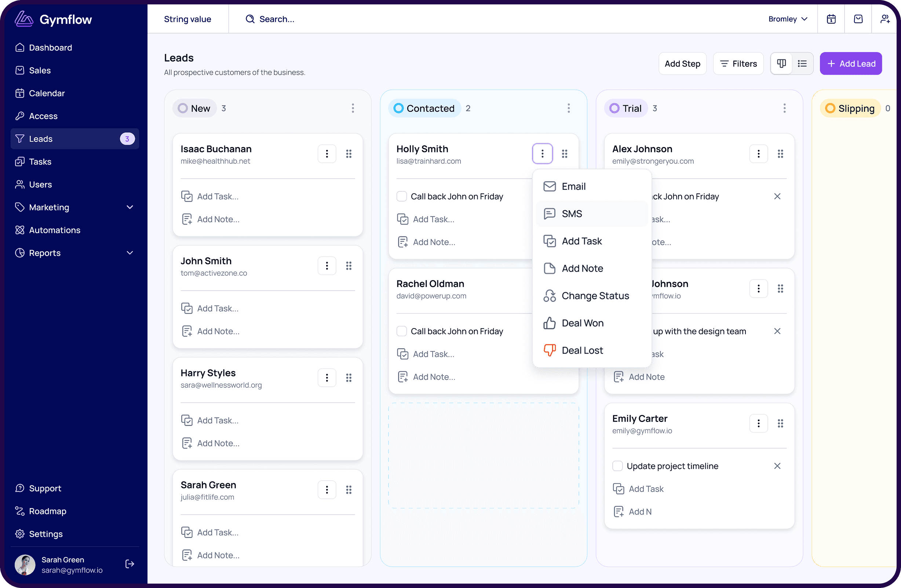
Task: Remove the Update project timeline task
Action: pyautogui.click(x=777, y=466)
